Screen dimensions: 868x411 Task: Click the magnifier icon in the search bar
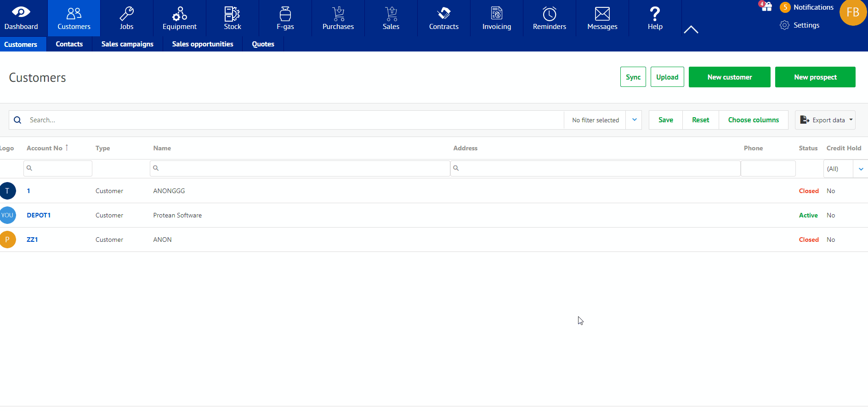17,120
